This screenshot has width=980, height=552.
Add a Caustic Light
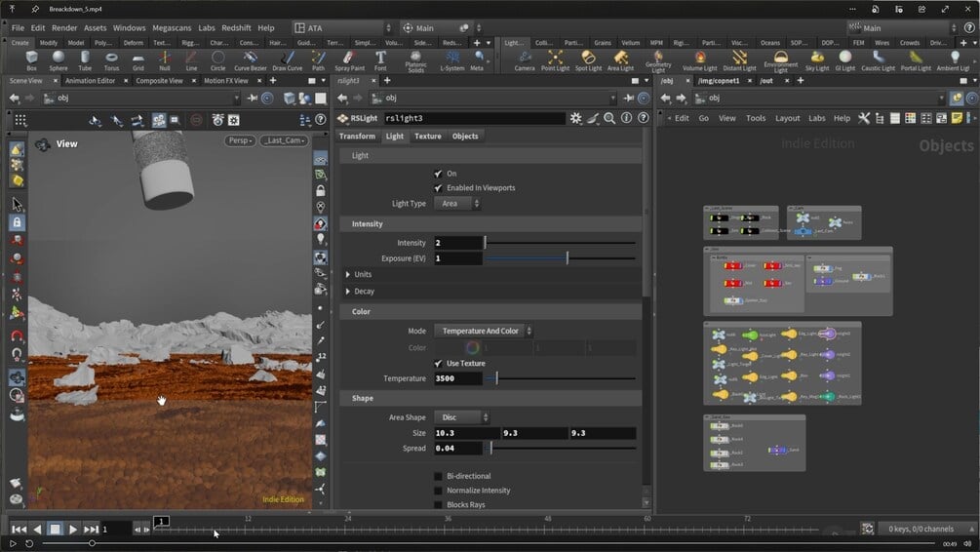click(x=879, y=60)
